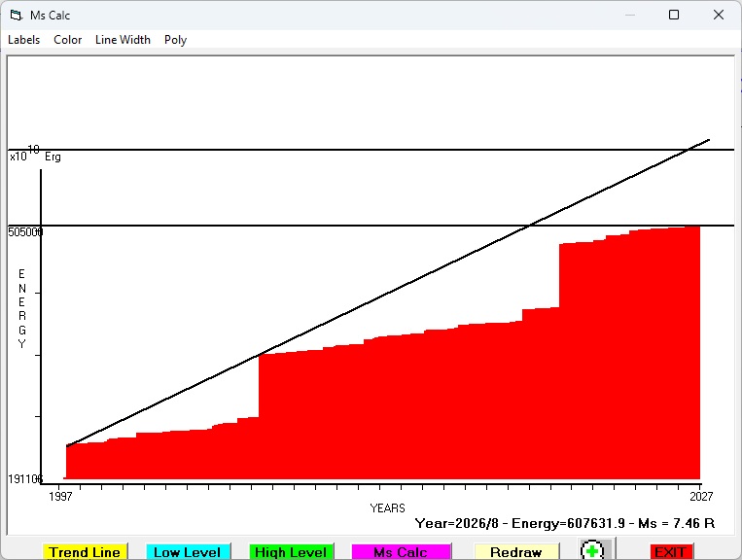Click the cyan Low Level button
This screenshot has height=560, width=742.
click(188, 552)
